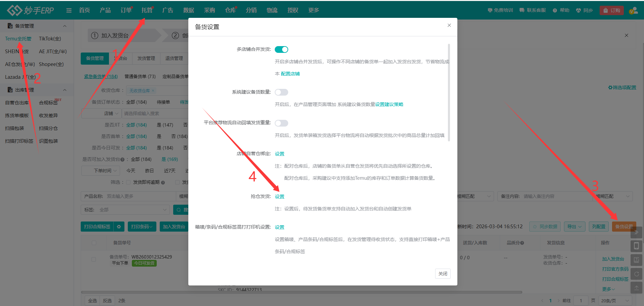Open the 托管 top menu
Viewport: 644px width, 306px height.
tap(147, 10)
